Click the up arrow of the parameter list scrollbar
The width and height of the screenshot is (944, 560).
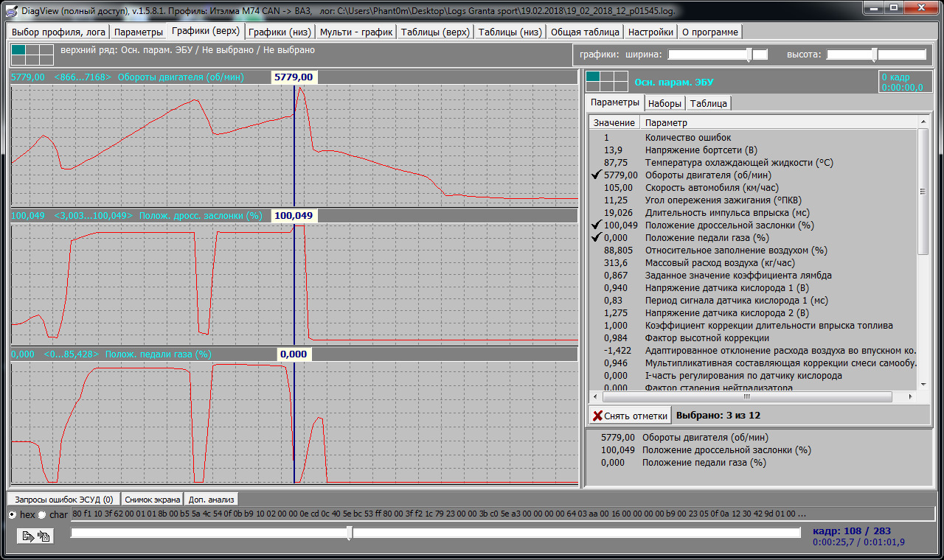(923, 122)
